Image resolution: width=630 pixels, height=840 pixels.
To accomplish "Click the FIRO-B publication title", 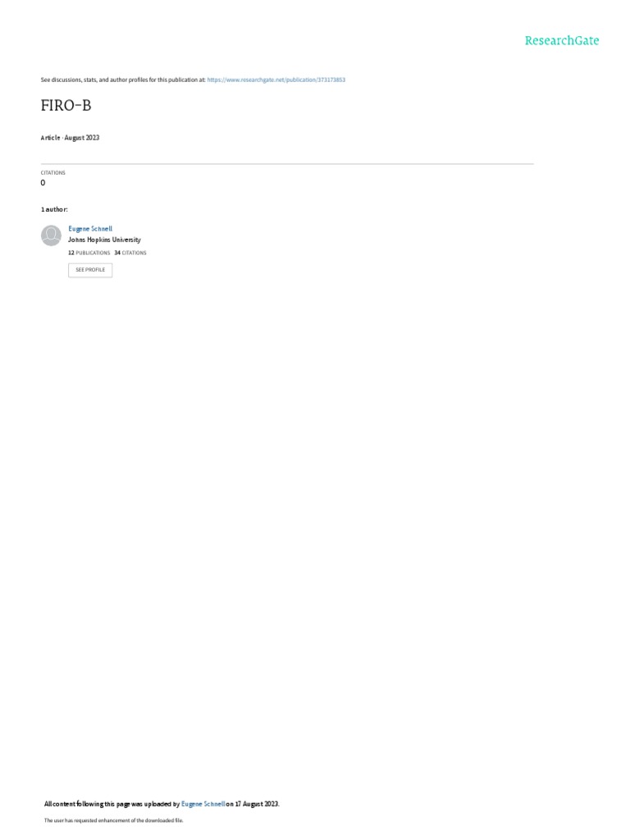I will pyautogui.click(x=66, y=106).
